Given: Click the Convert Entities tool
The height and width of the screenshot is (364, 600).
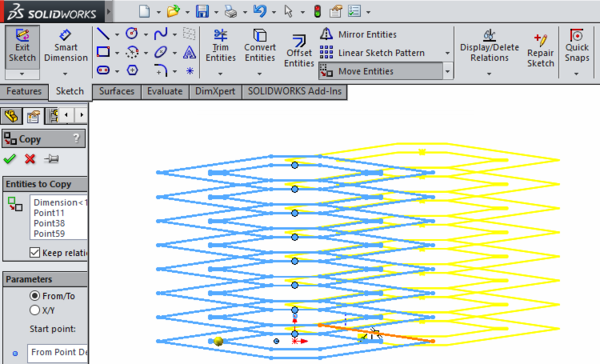Looking at the screenshot, I should (260, 46).
